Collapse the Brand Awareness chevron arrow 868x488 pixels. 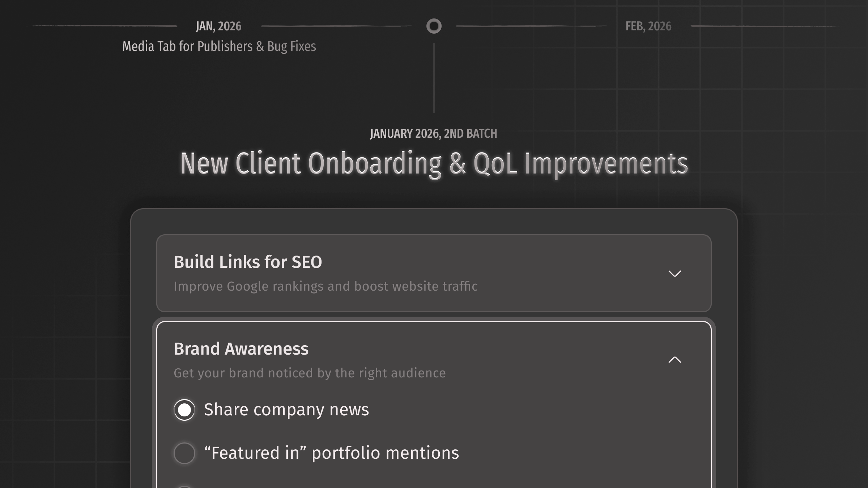[675, 360]
